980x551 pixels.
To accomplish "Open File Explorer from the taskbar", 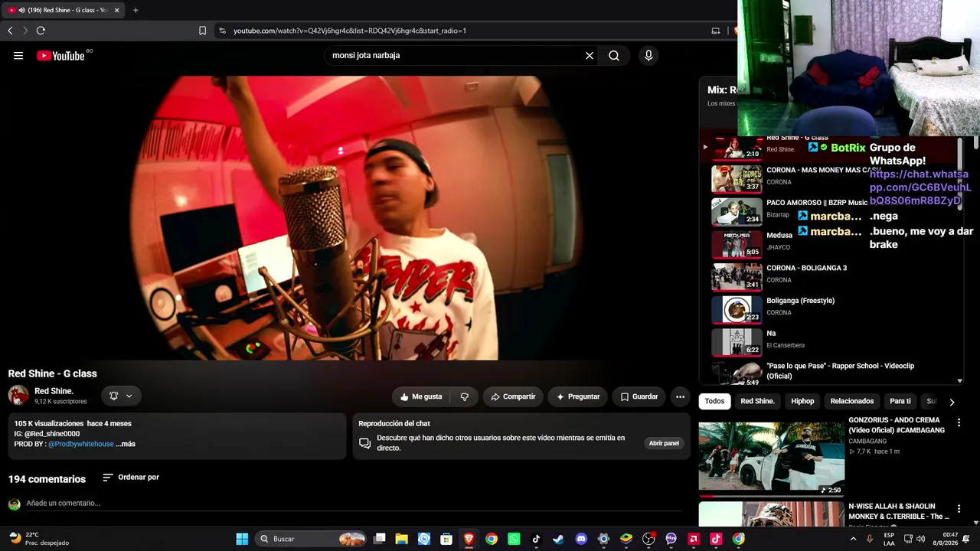I will point(401,539).
